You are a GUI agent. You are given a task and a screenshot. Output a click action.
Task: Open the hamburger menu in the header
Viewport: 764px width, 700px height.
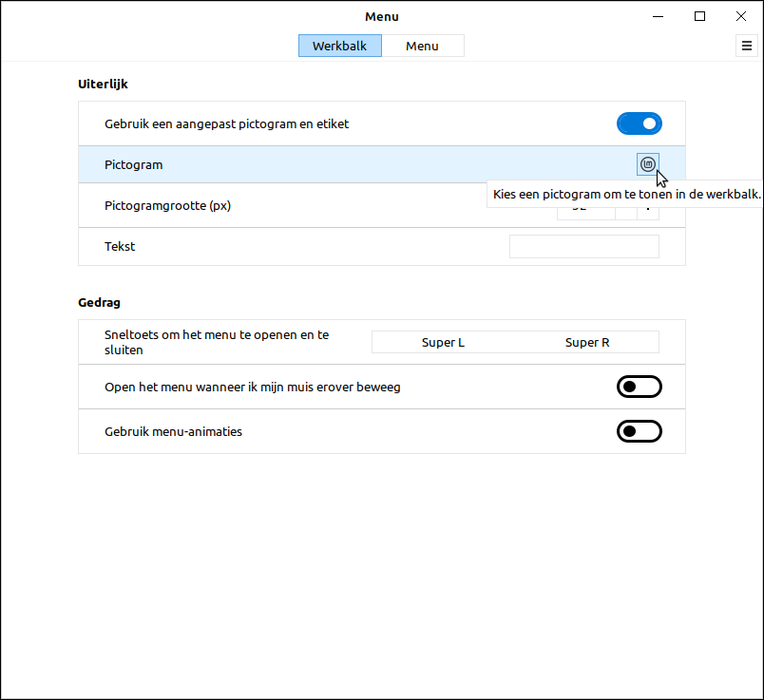pos(745,46)
